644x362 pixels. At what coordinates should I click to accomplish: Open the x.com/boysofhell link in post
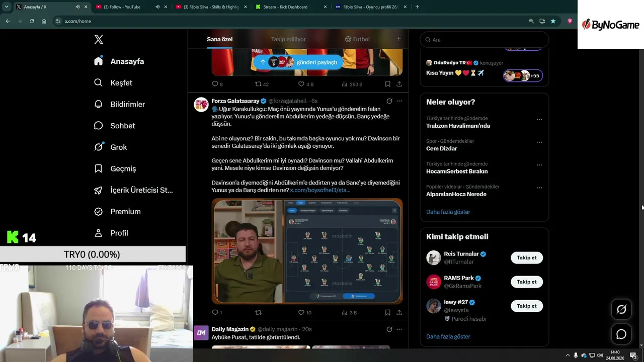[320, 190]
